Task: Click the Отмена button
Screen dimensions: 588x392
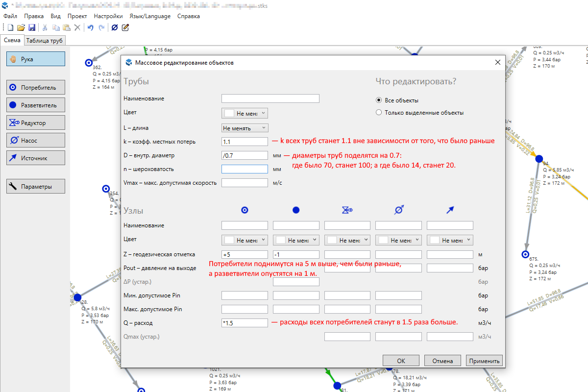Action: (x=442, y=361)
